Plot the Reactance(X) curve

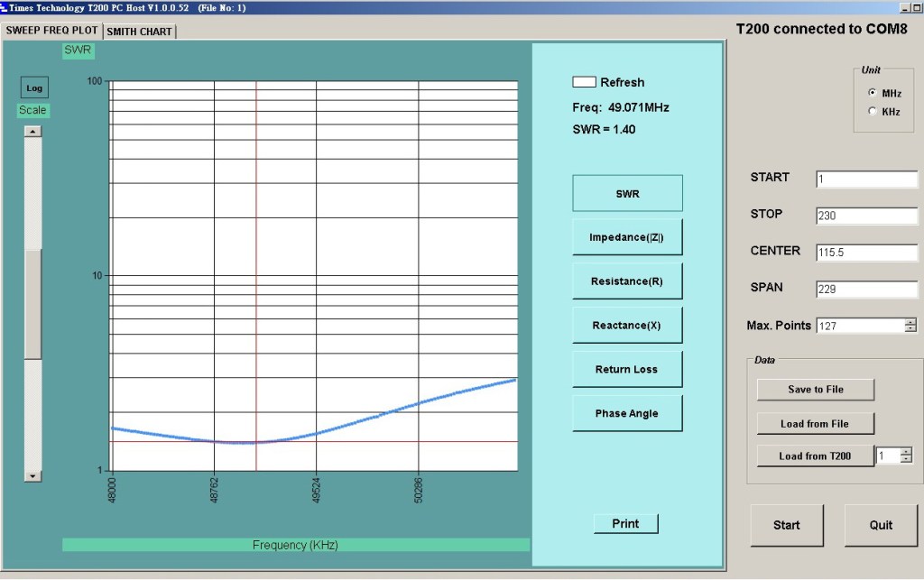[x=627, y=325]
